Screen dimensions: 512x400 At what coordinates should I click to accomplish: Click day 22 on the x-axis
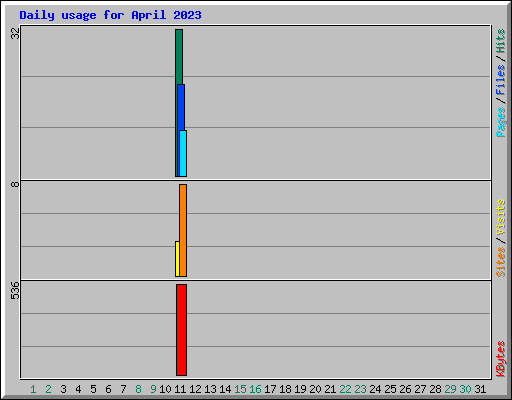pos(345,389)
